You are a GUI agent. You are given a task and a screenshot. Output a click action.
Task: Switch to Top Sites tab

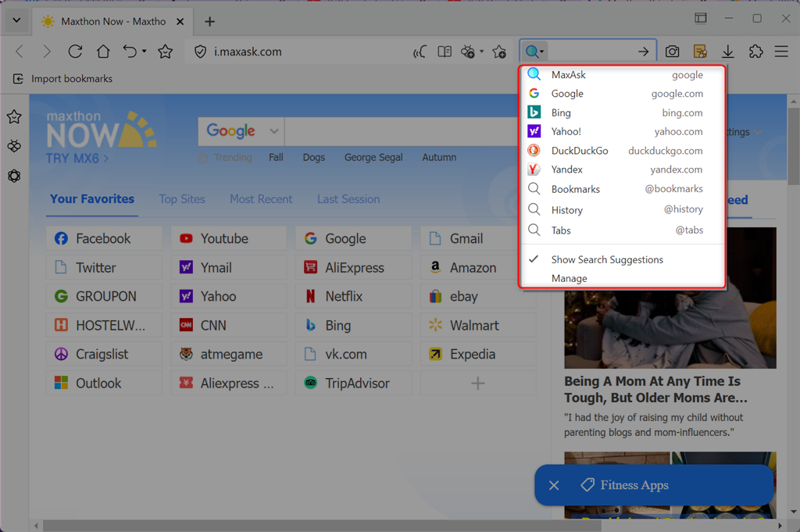coord(182,199)
